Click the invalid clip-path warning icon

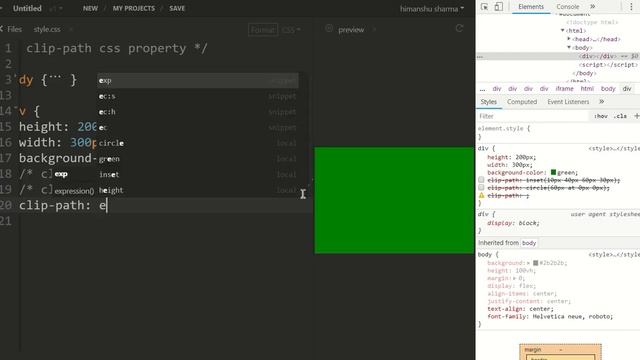tap(481, 195)
